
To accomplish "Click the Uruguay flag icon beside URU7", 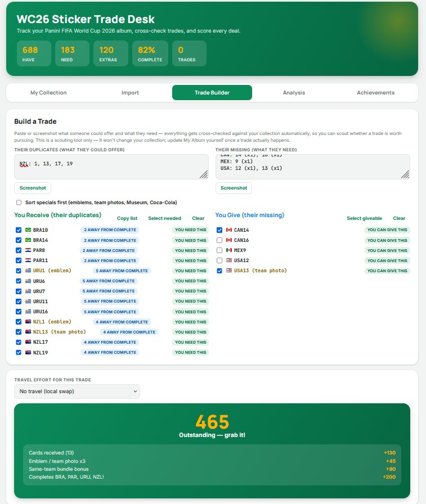I will pyautogui.click(x=28, y=291).
